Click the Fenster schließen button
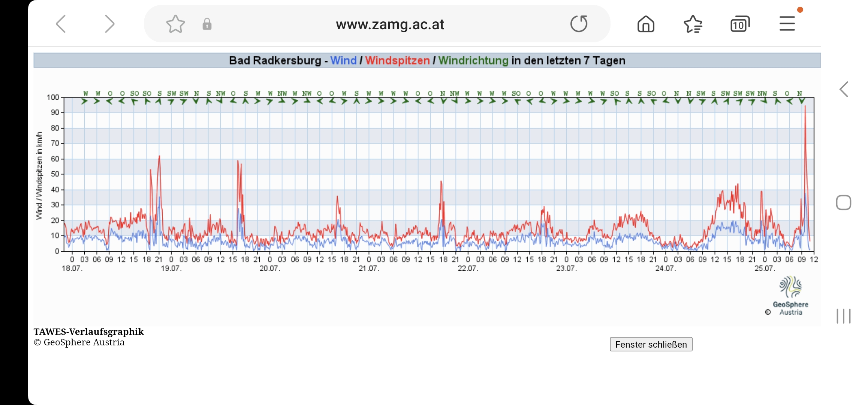 click(651, 344)
